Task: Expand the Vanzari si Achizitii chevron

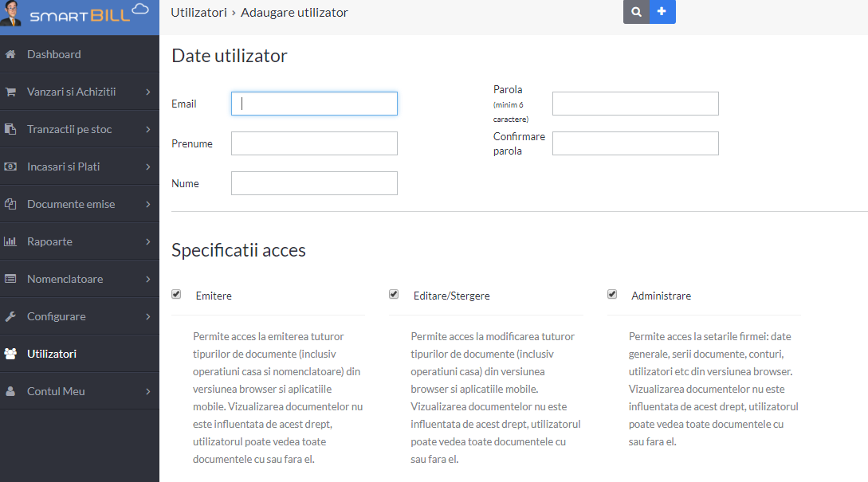Action: (x=147, y=92)
